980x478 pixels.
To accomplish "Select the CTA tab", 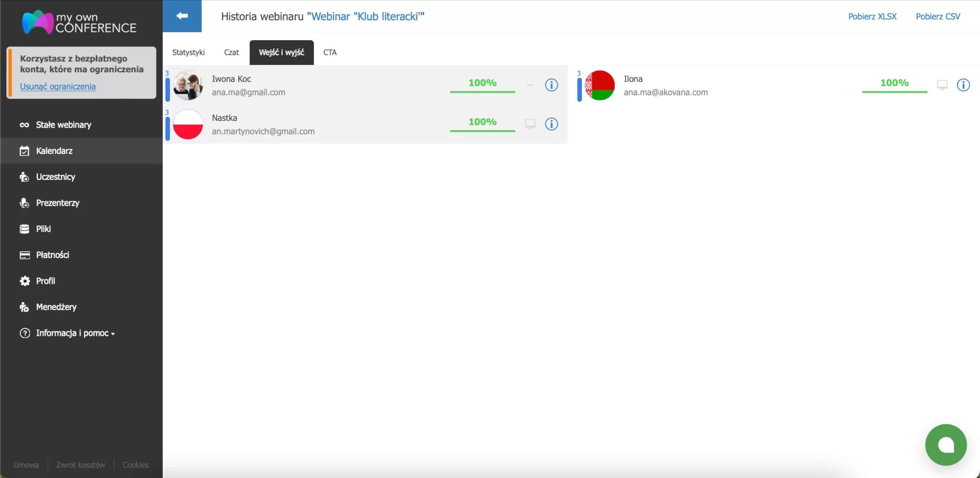I will (329, 52).
